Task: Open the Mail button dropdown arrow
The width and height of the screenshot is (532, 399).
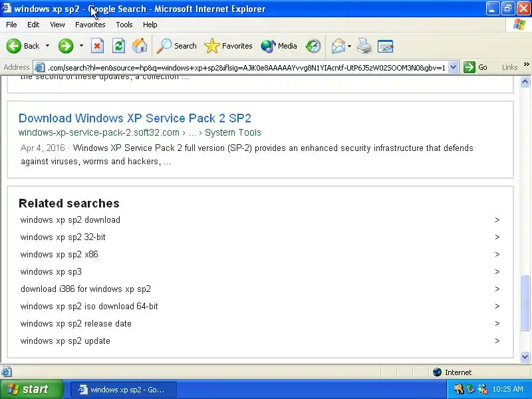Action: tap(350, 46)
